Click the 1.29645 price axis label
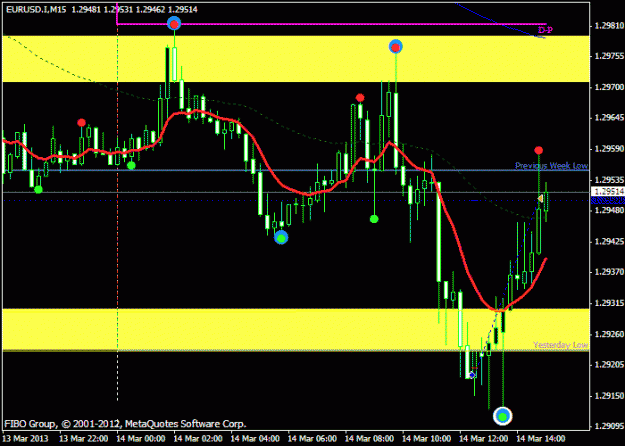The width and height of the screenshot is (625, 446). click(609, 118)
